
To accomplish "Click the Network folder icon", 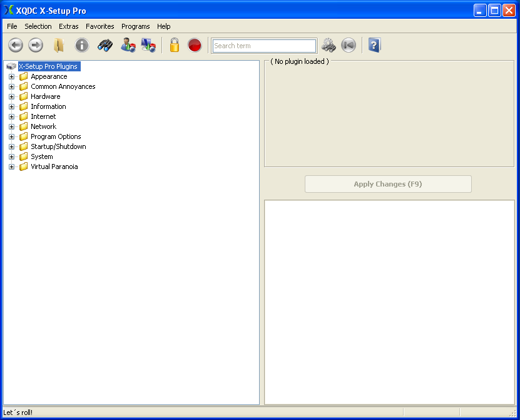I will tap(24, 126).
